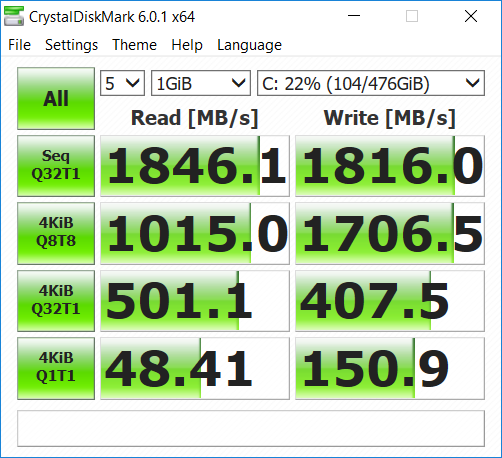
Task: Start the Seq Q32T1 test
Action: click(56, 166)
